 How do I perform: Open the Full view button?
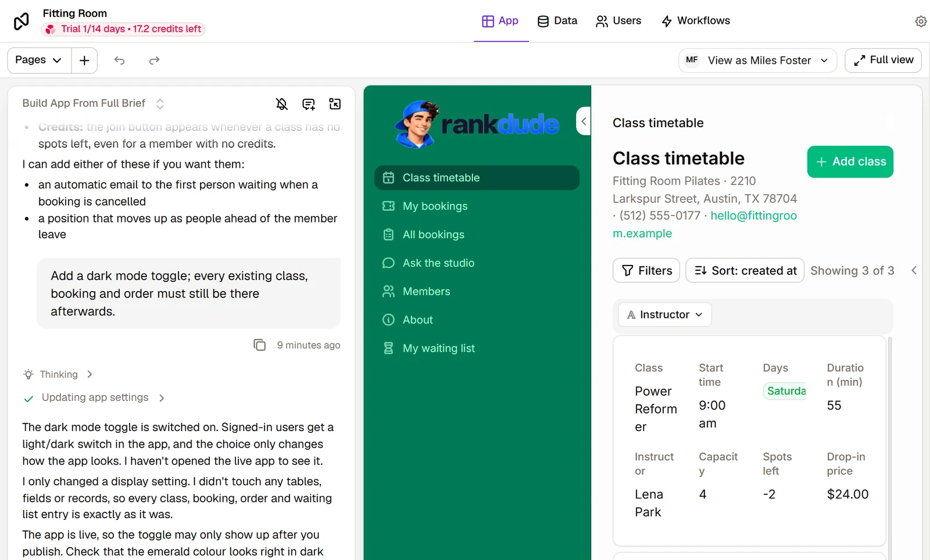coord(884,60)
